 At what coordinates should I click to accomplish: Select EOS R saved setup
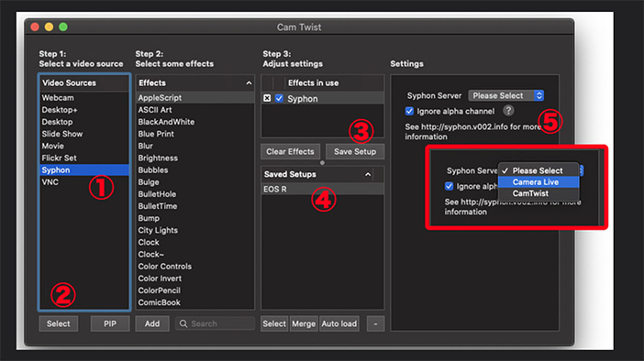pyautogui.click(x=323, y=189)
